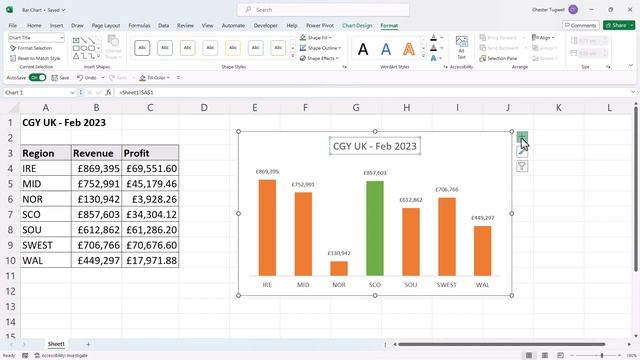Open the Comments button

click(580, 25)
